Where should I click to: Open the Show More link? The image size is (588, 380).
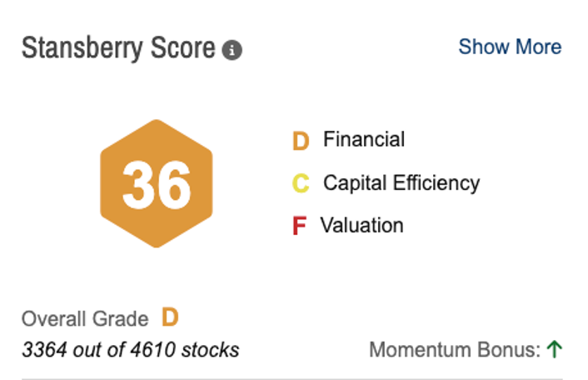point(510,47)
